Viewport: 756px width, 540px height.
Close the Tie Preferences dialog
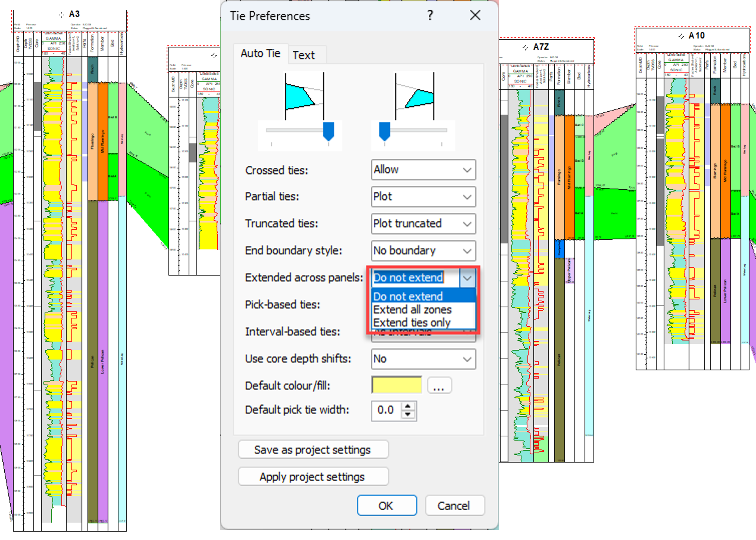[x=475, y=15]
